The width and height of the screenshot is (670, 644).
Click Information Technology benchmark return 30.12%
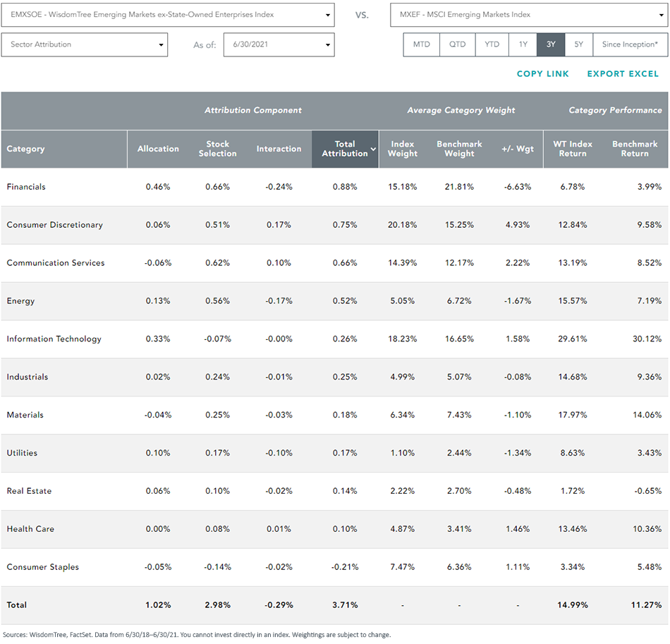coord(647,339)
